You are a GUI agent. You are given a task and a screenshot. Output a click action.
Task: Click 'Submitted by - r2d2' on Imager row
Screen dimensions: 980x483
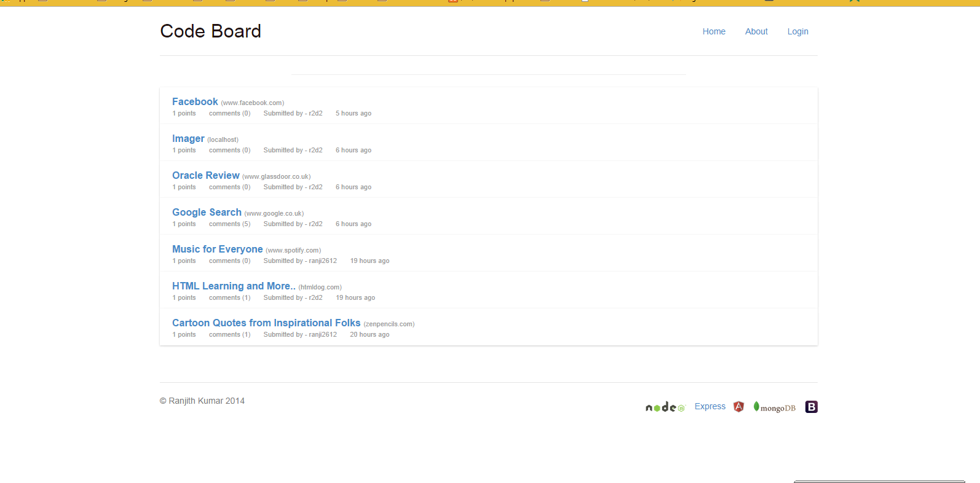293,150
